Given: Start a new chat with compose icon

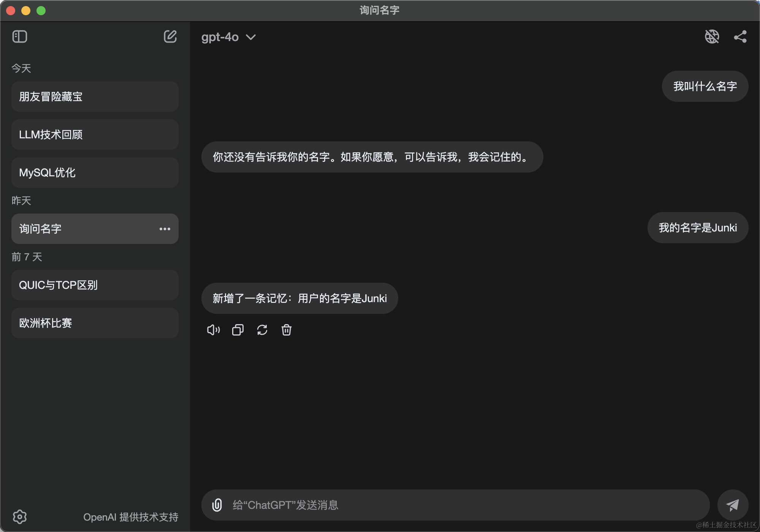Looking at the screenshot, I should pyautogui.click(x=170, y=36).
